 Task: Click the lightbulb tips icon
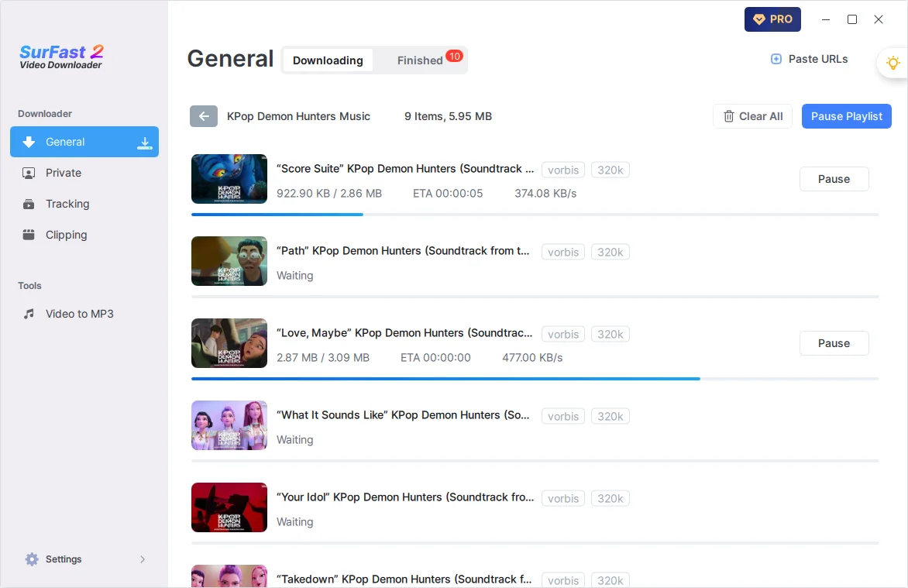pyautogui.click(x=893, y=63)
